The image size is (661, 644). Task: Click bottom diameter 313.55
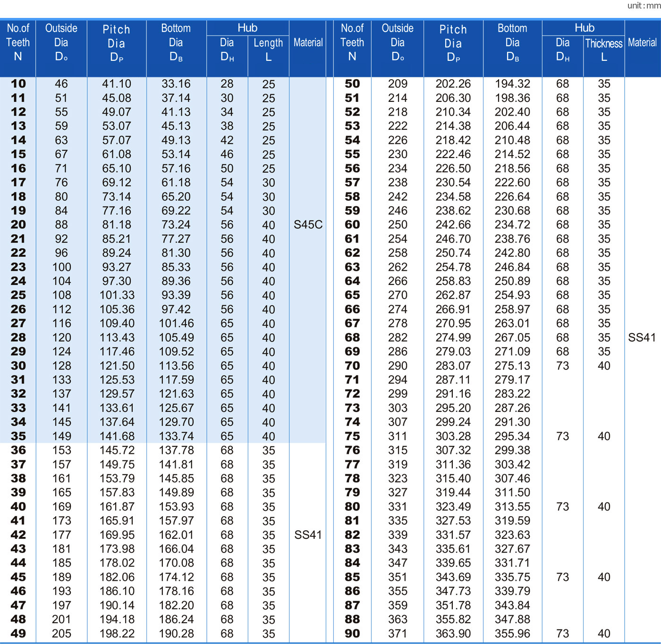512,506
